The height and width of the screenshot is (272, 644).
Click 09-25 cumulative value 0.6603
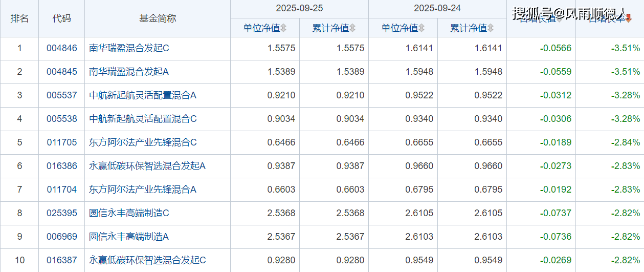point(350,190)
